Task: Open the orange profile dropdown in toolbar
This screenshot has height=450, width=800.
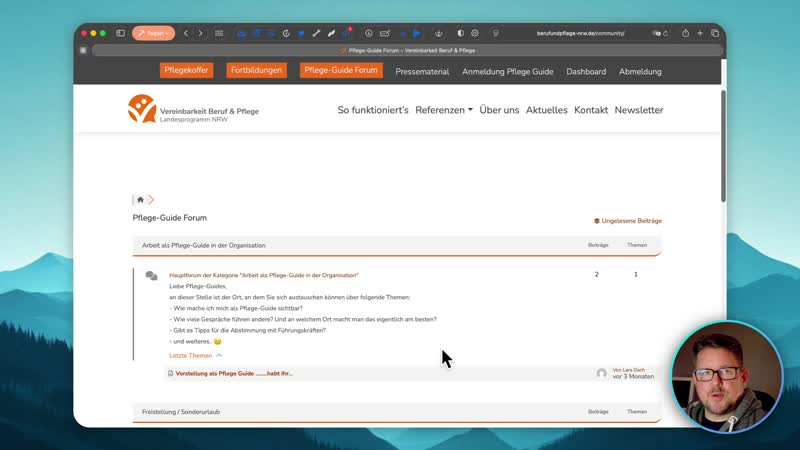Action: click(x=153, y=33)
